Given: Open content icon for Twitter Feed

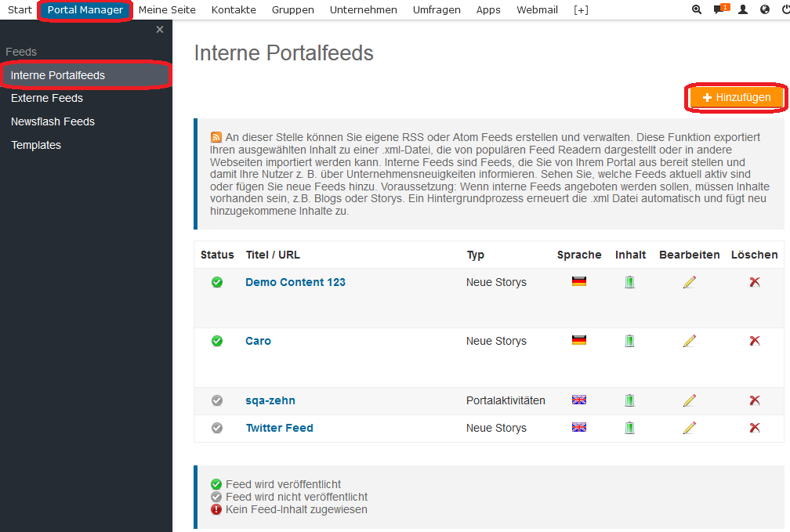Looking at the screenshot, I should pyautogui.click(x=630, y=428).
